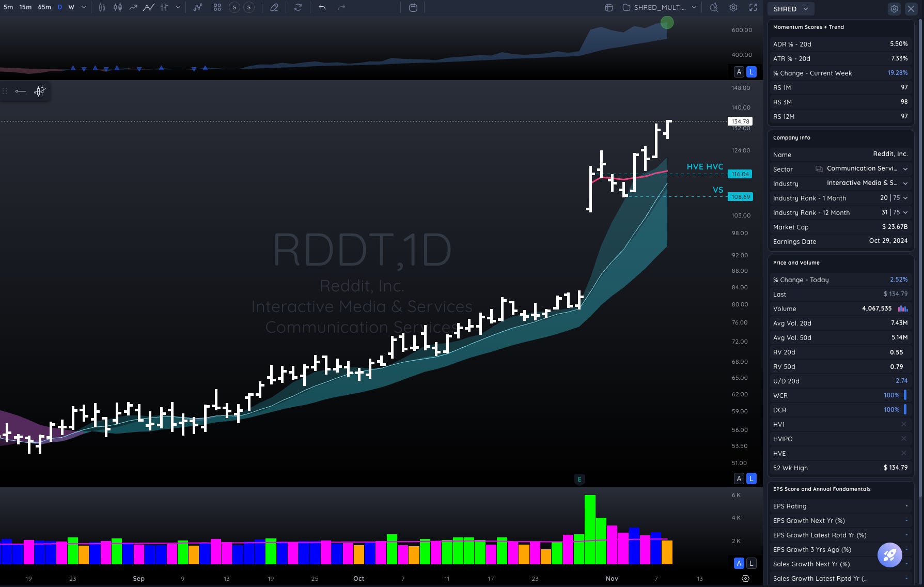Viewport: 924px width, 587px height.
Task: Undo the last chart action
Action: [x=322, y=7]
